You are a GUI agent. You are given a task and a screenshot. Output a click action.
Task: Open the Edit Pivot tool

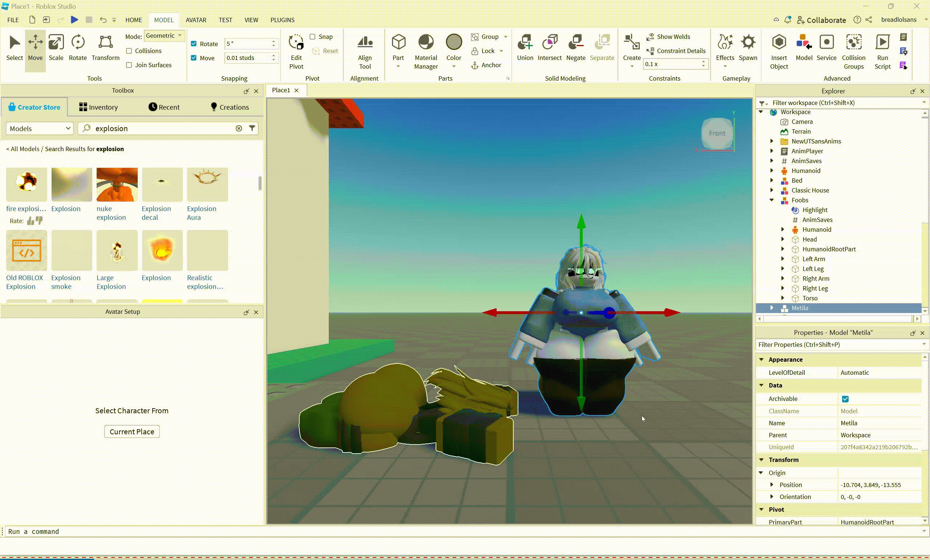(296, 52)
